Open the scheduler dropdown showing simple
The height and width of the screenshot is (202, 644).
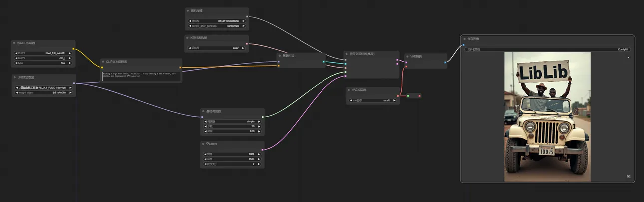coord(232,121)
